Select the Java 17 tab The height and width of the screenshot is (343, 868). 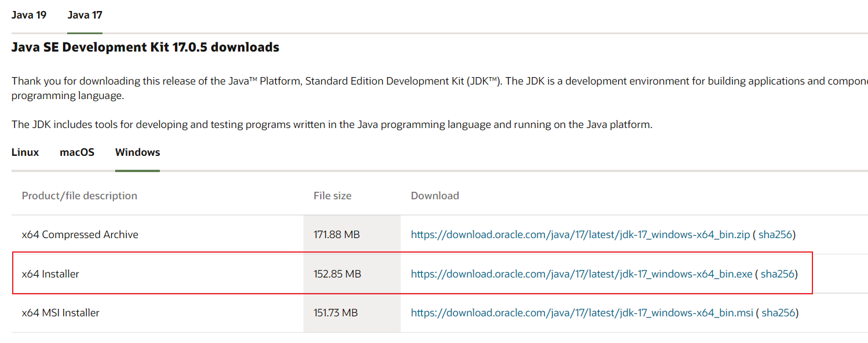[x=85, y=15]
